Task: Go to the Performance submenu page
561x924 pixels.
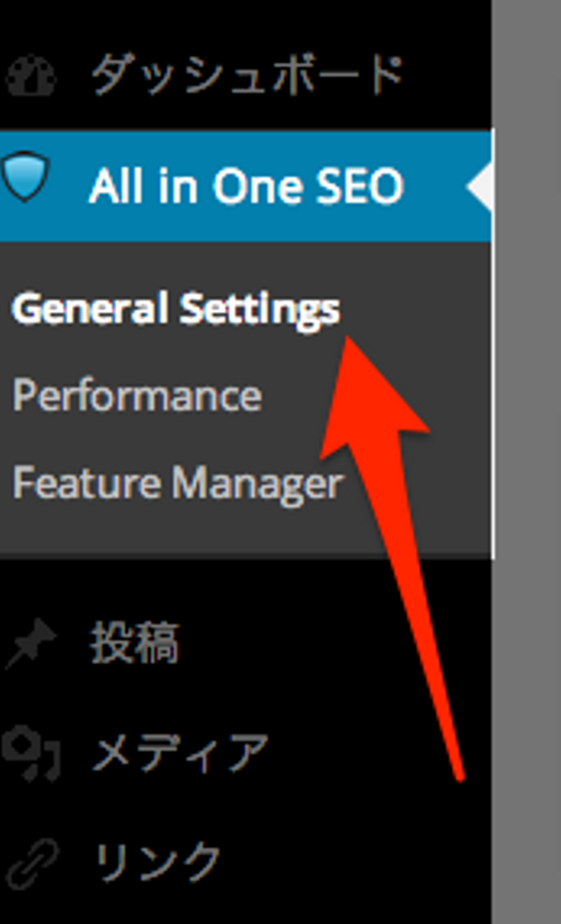Action: [x=137, y=396]
